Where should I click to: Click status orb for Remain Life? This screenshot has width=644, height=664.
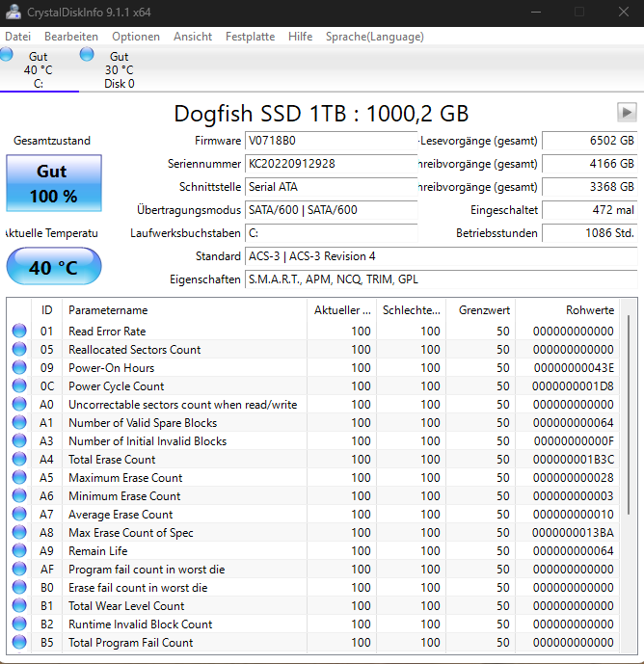tap(19, 550)
